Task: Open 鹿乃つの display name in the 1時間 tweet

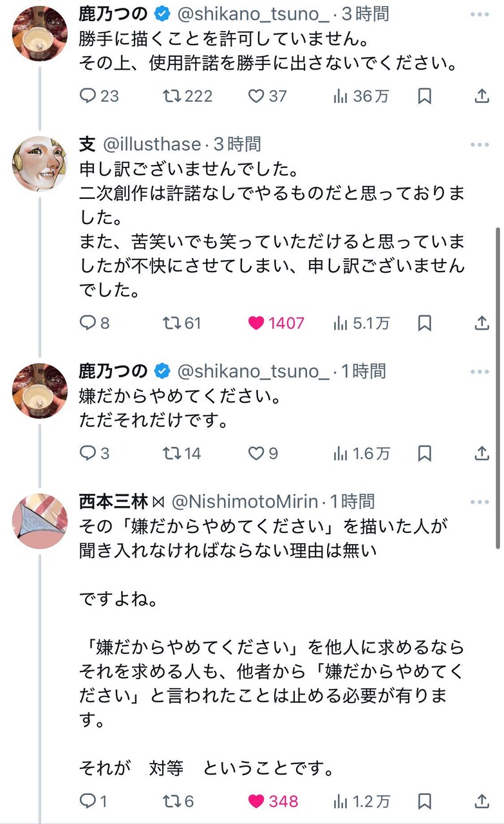Action: click(113, 371)
